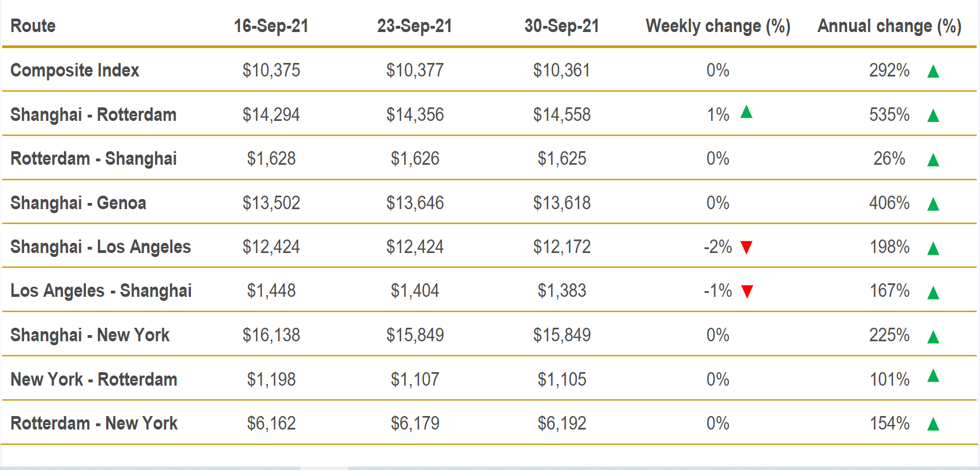
Task: Click the green arrow beside 26% annual change
Action: (x=933, y=160)
